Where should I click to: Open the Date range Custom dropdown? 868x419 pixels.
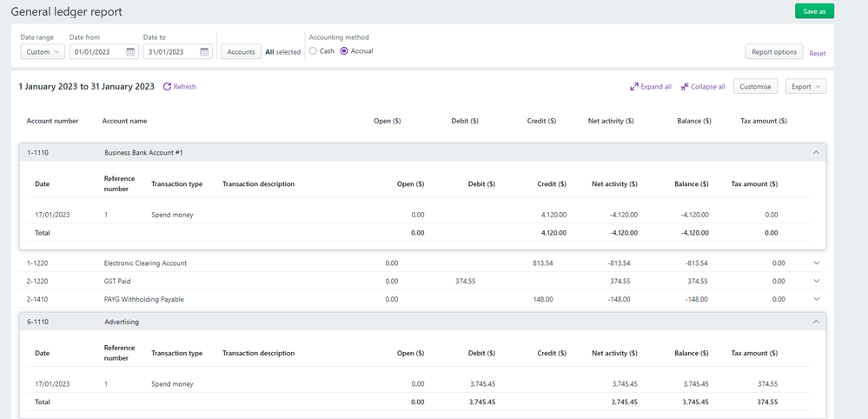pyautogui.click(x=42, y=52)
